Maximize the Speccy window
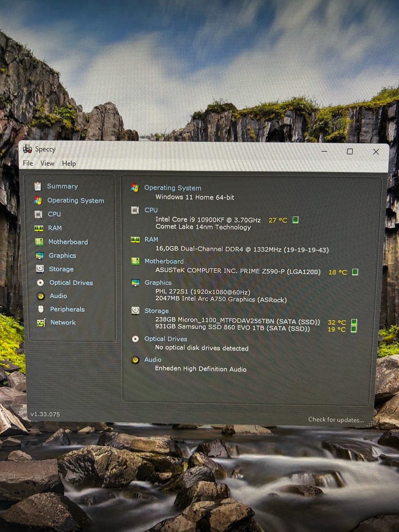This screenshot has width=399, height=532. 350,151
